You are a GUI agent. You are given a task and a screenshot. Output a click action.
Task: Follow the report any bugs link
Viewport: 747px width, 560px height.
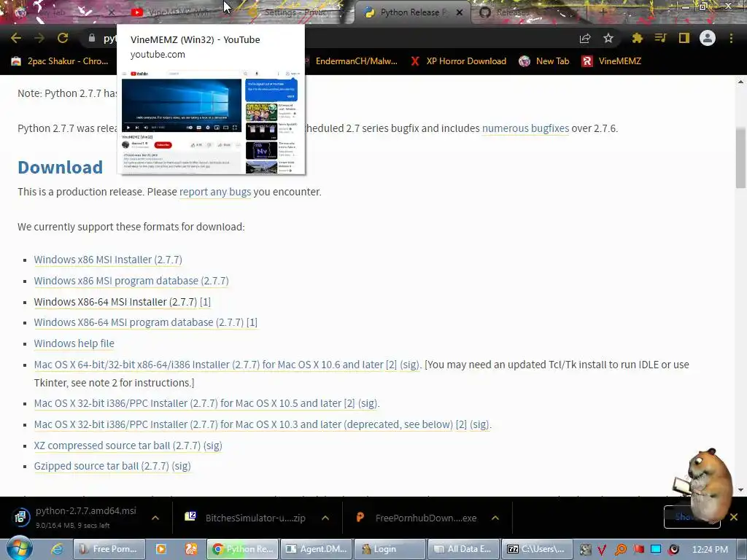click(215, 192)
